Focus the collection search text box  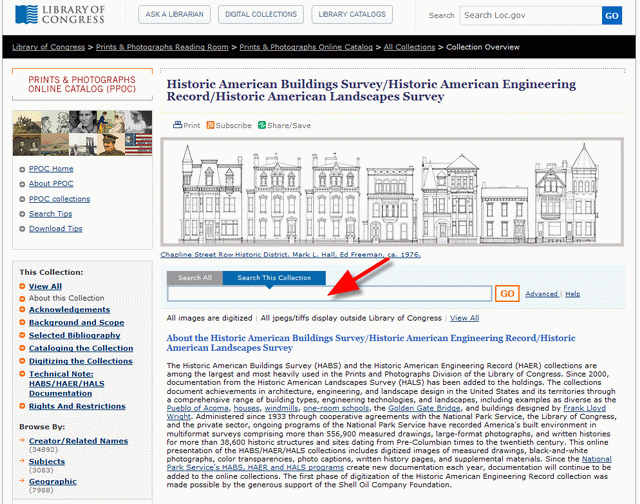coord(329,293)
